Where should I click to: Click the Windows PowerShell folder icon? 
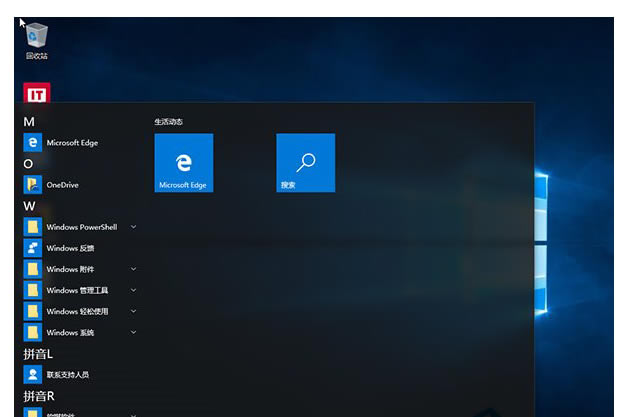[32, 227]
